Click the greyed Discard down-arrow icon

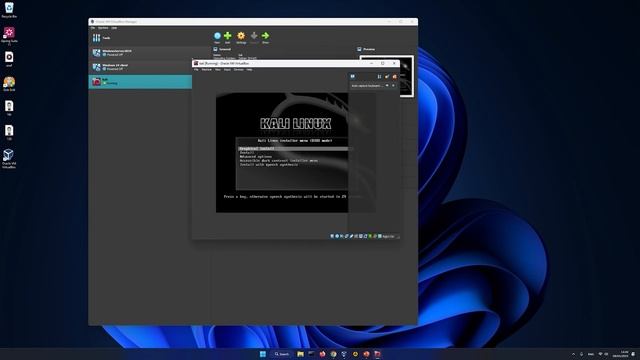pyautogui.click(x=254, y=36)
